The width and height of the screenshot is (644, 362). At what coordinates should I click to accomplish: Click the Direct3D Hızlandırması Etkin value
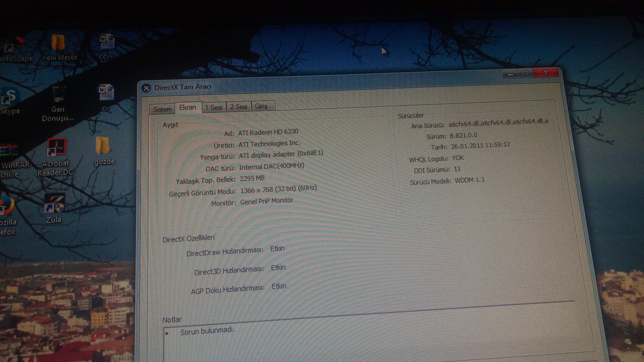coord(278,268)
